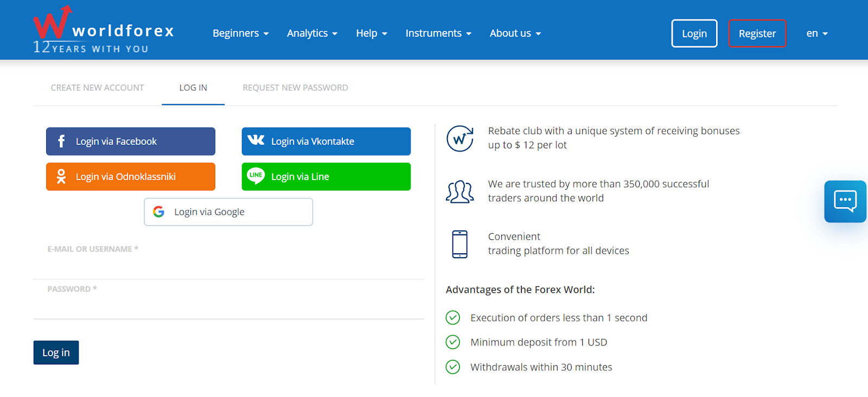Choose Login via Odnoklassniki
868x397 pixels.
131,177
